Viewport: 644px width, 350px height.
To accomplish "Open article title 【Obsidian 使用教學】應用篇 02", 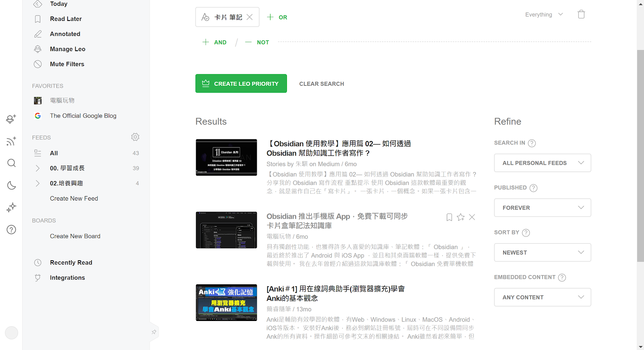I will click(339, 148).
